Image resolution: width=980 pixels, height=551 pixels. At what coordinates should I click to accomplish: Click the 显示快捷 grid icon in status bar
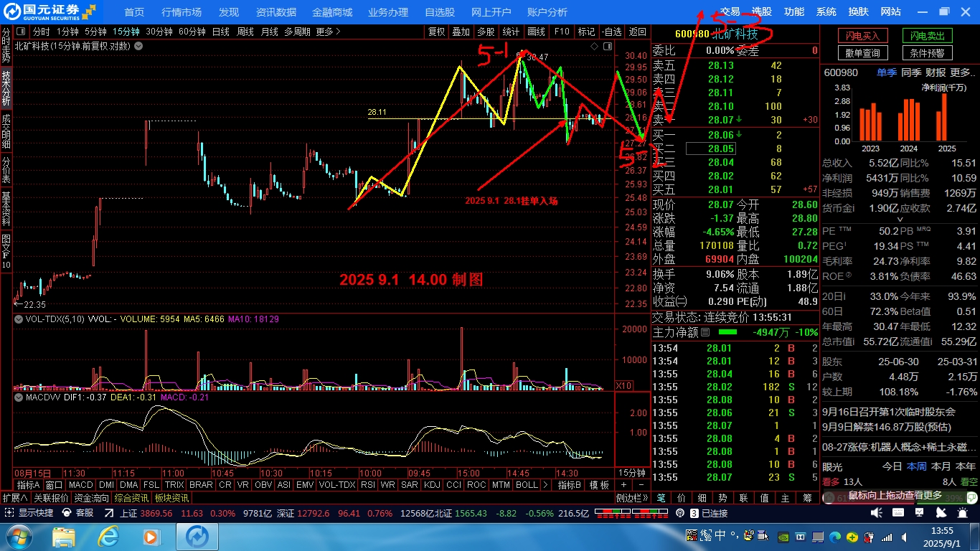point(9,513)
